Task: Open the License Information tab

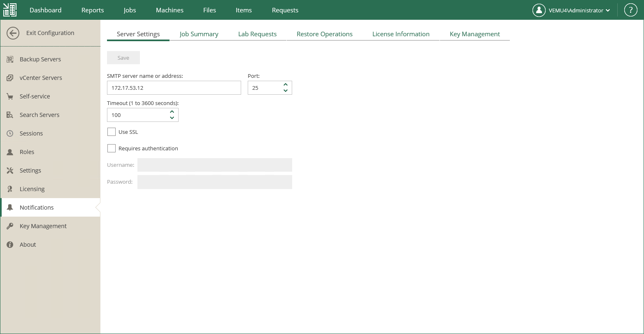Action: 401,34
